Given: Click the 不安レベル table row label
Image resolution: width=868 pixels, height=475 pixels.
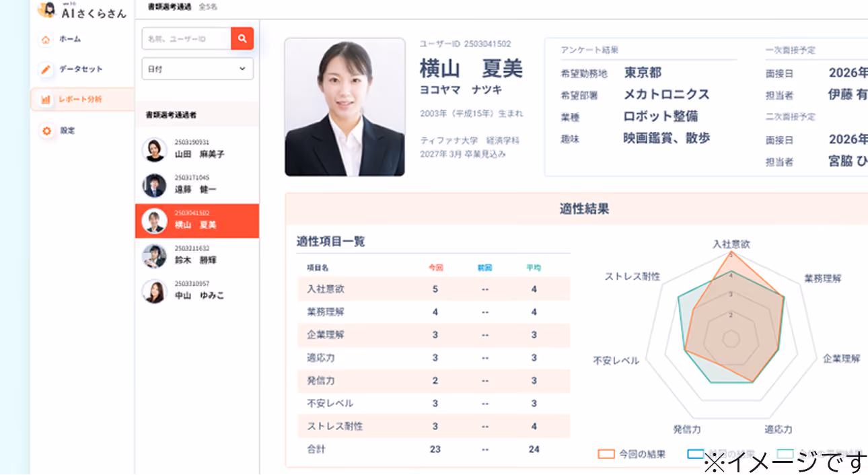Looking at the screenshot, I should pos(330,404).
